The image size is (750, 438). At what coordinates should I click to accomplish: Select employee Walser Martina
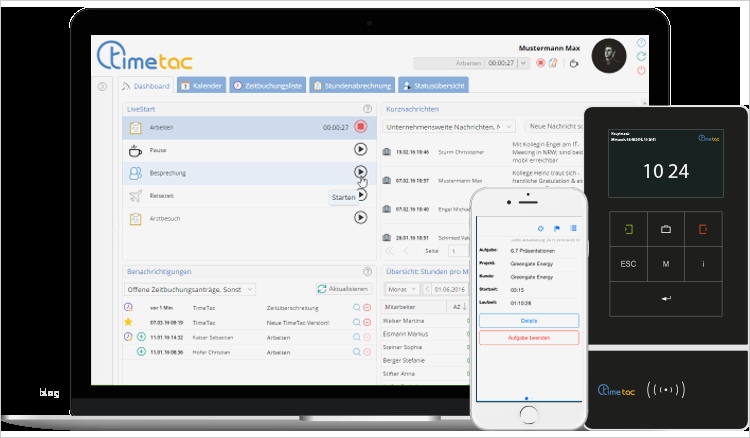coord(403,321)
